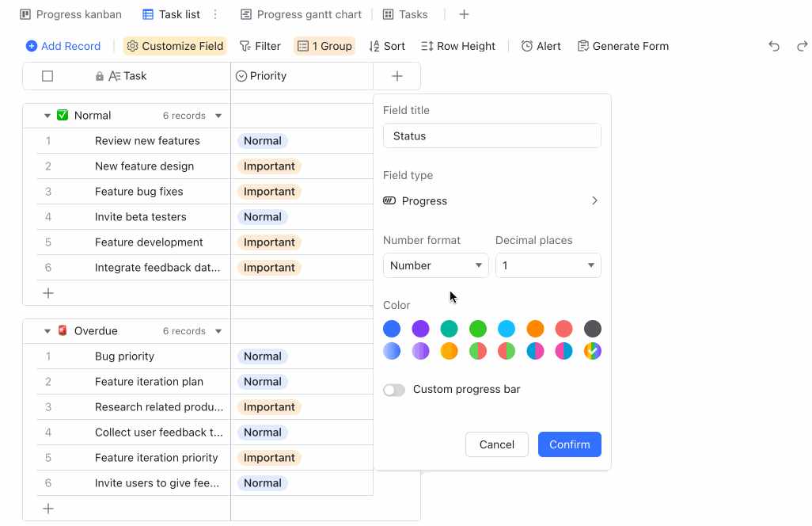Click the Field title input box
Viewport: 812px width, 526px height.
coord(491,136)
